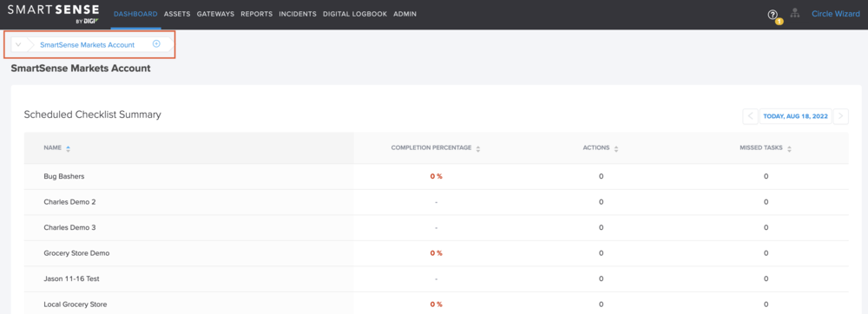The width and height of the screenshot is (868, 314).
Task: Open the Incidents tab
Action: click(298, 15)
